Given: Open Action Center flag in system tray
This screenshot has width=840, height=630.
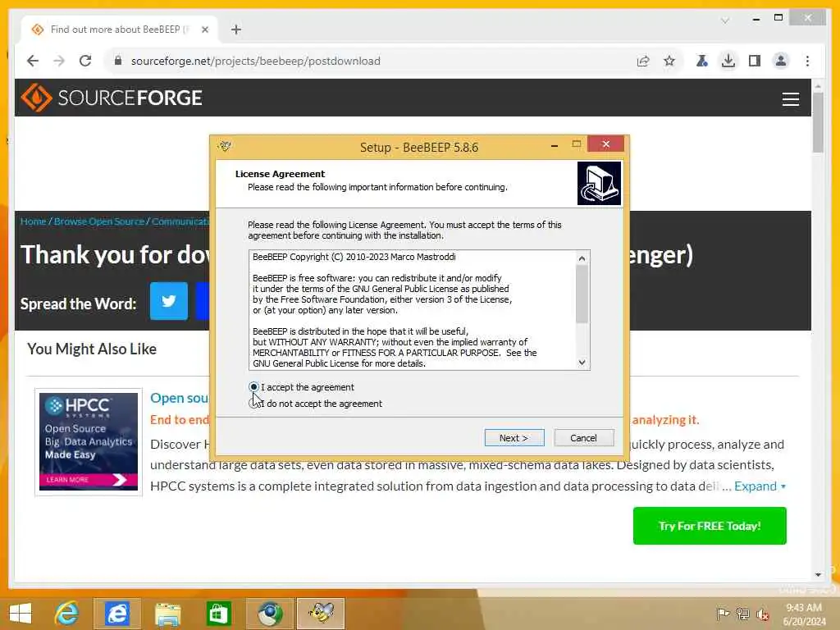Looking at the screenshot, I should (x=722, y=614).
